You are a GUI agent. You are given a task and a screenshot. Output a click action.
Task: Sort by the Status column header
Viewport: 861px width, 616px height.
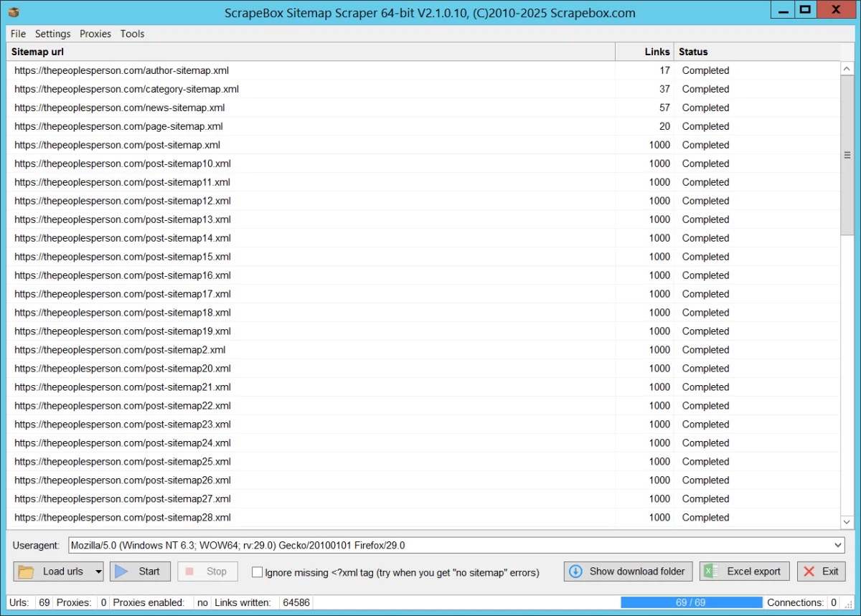coord(756,52)
